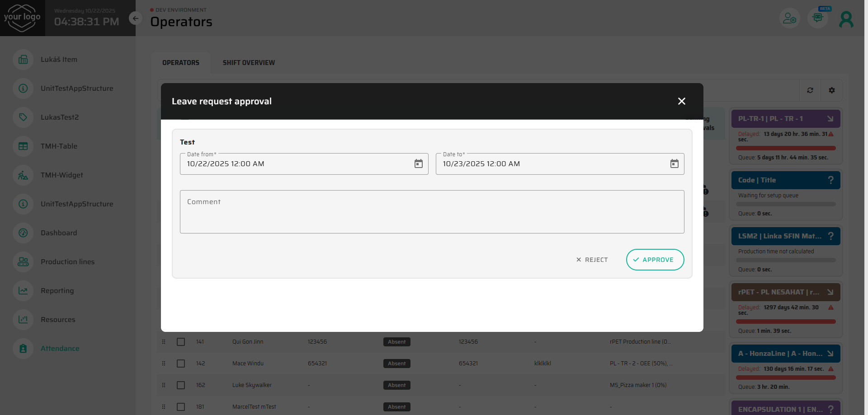Open the BETA assistant icon
Image resolution: width=868 pixels, height=415 pixels.
coord(817,18)
